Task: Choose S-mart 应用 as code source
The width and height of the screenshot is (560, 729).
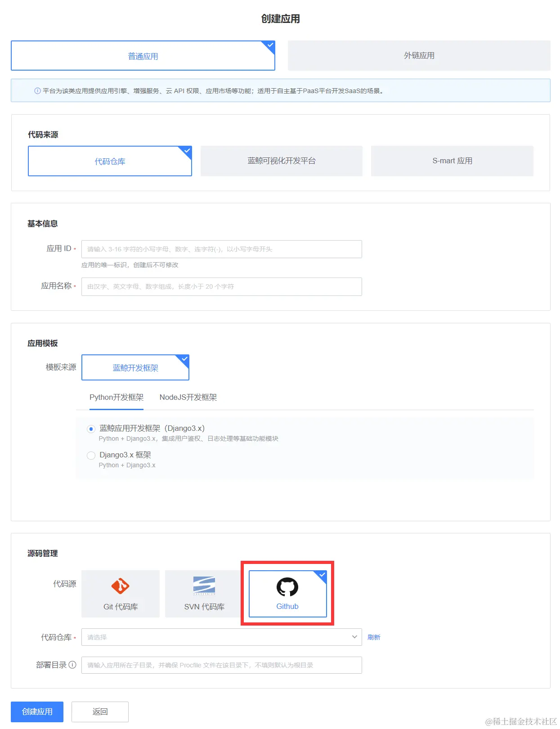Action: [x=452, y=161]
